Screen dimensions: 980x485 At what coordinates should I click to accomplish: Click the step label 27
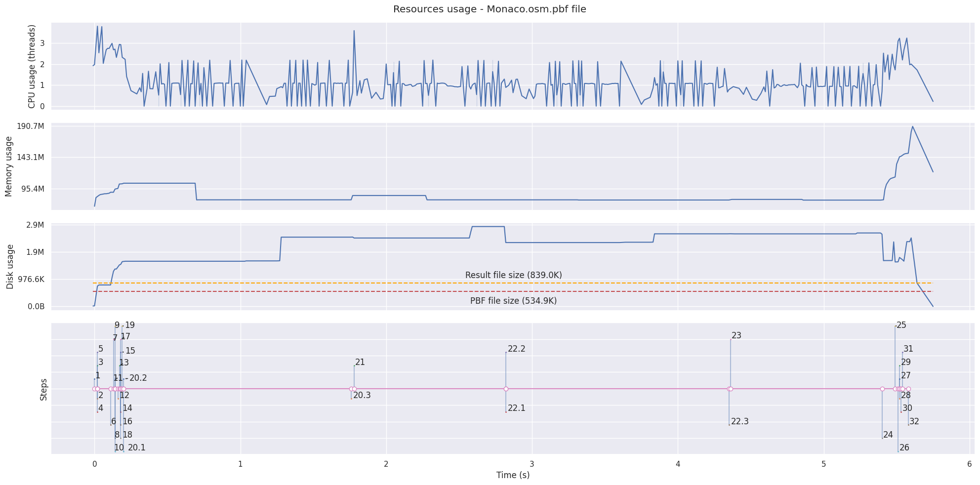tap(906, 376)
